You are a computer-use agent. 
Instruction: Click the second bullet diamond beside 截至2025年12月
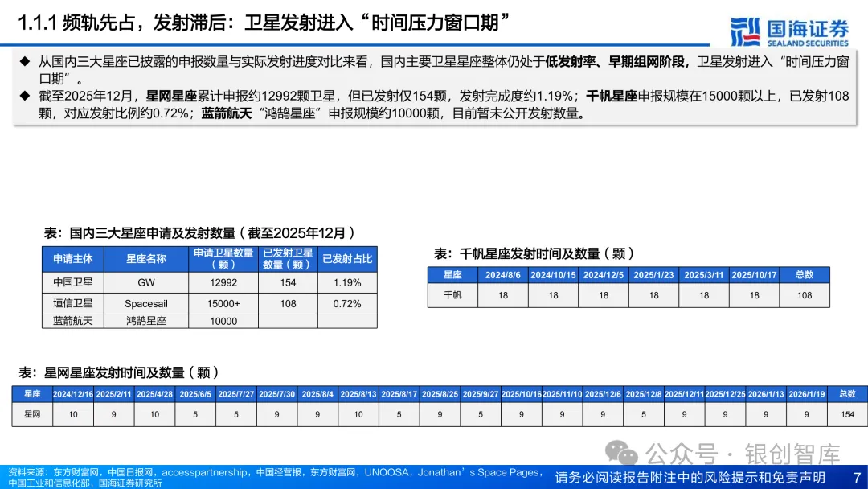(25, 96)
